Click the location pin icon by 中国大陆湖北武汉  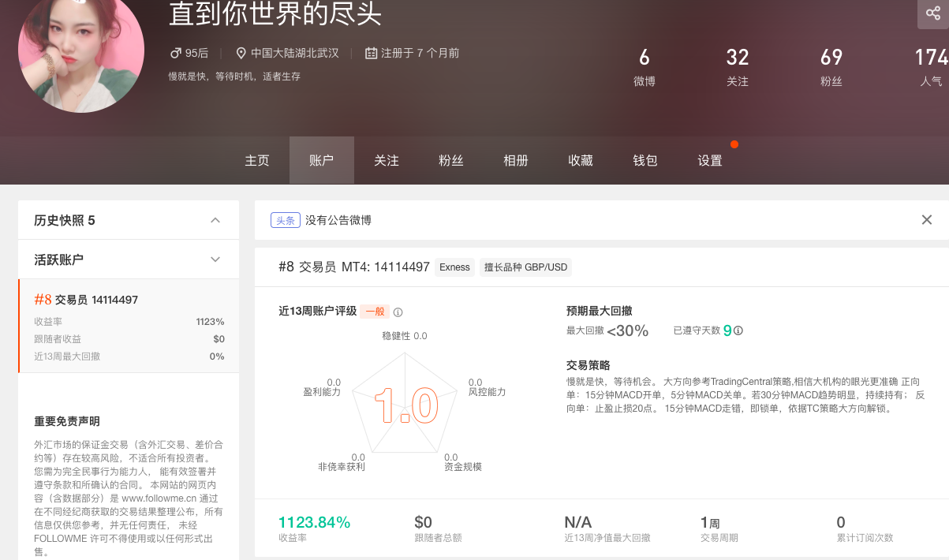pos(241,54)
